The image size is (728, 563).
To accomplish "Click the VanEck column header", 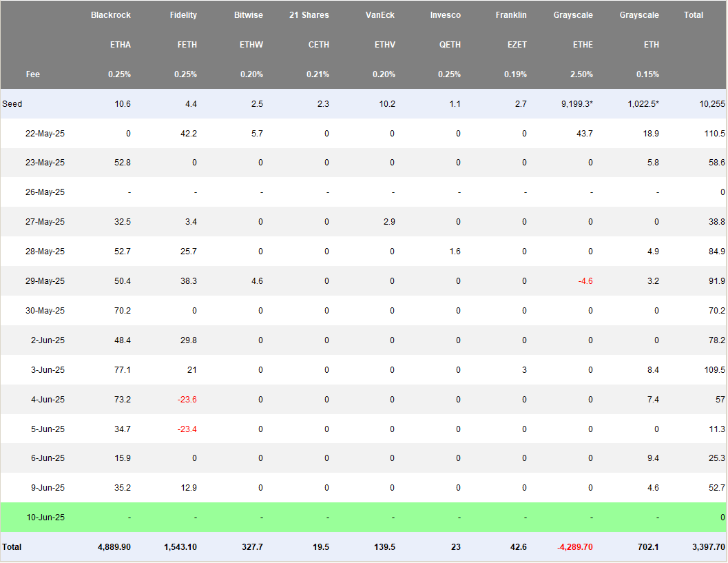I will point(379,15).
